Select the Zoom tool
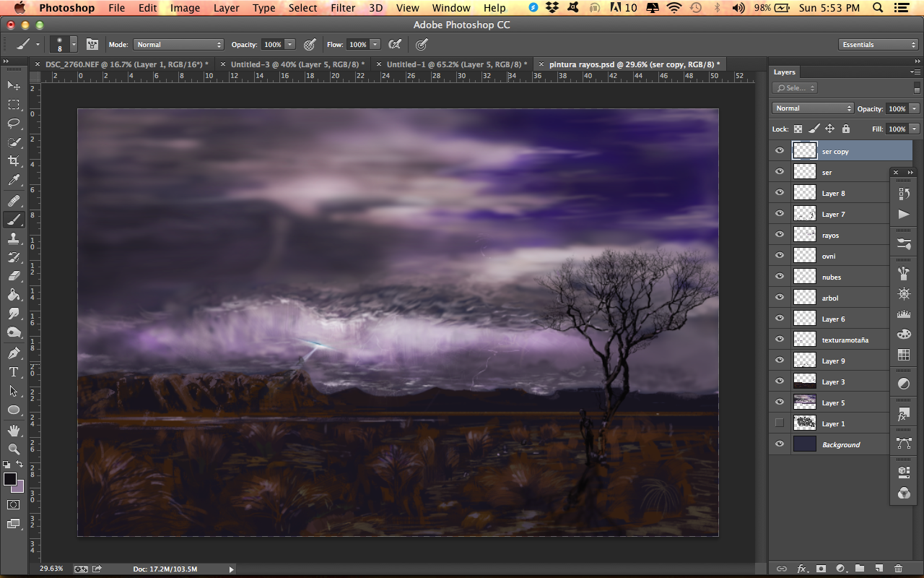Viewport: 924px width, 578px height. click(14, 449)
